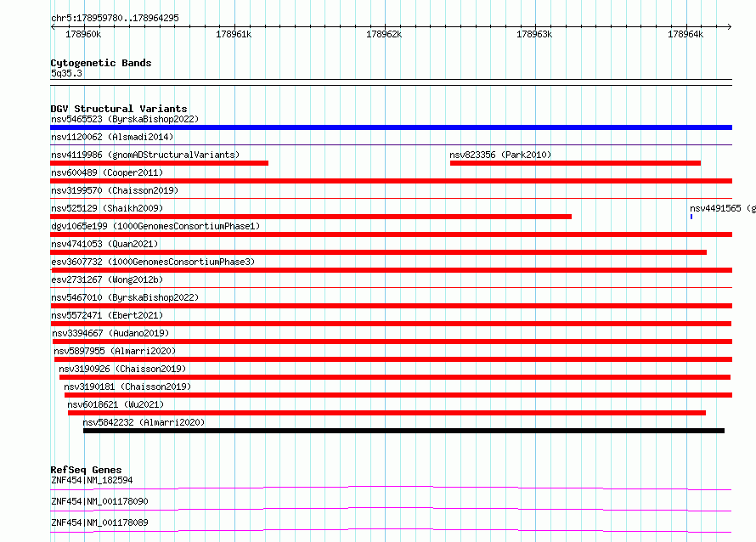This screenshot has height=542, width=756.
Task: Click the nsv525129 Shaikh2009 red bar
Action: (311, 217)
